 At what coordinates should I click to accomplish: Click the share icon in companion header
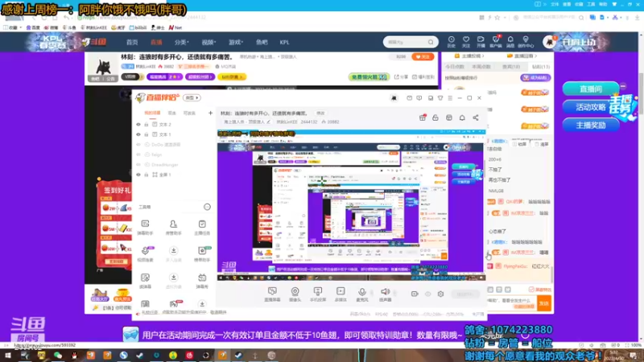(x=476, y=117)
